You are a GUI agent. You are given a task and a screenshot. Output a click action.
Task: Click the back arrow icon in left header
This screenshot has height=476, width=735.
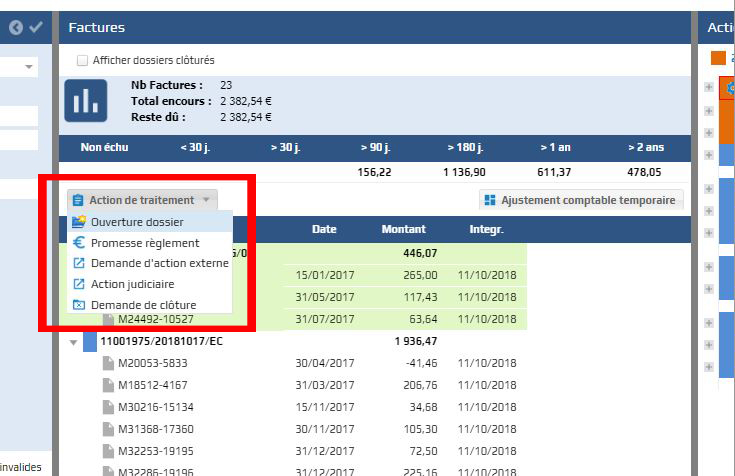pyautogui.click(x=16, y=28)
